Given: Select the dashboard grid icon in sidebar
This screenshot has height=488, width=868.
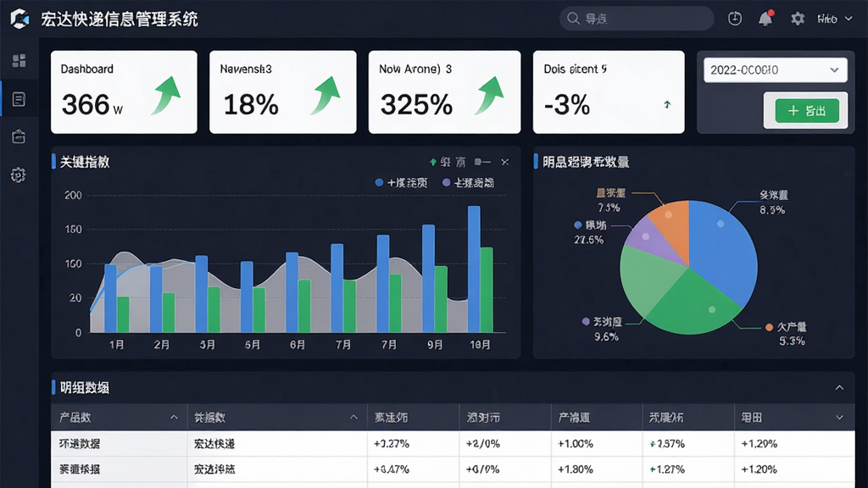Looking at the screenshot, I should [19, 60].
